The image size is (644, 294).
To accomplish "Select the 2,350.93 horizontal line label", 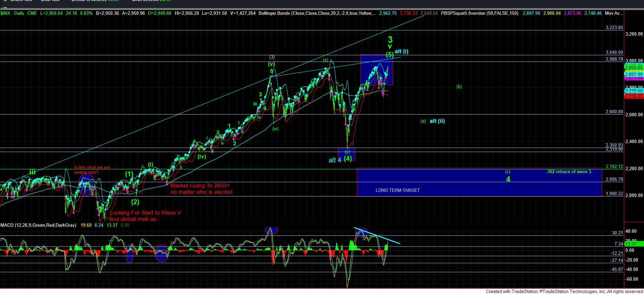I will tap(614, 145).
